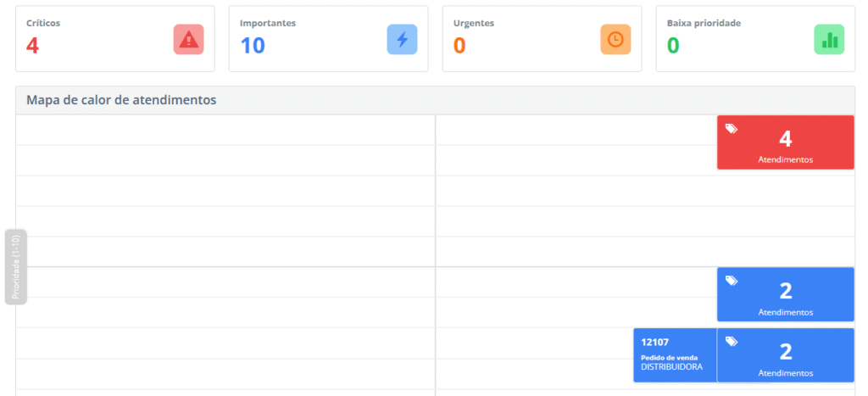Image resolution: width=868 pixels, height=396 pixels.
Task: Click the green bar chart icon
Action: [x=829, y=40]
